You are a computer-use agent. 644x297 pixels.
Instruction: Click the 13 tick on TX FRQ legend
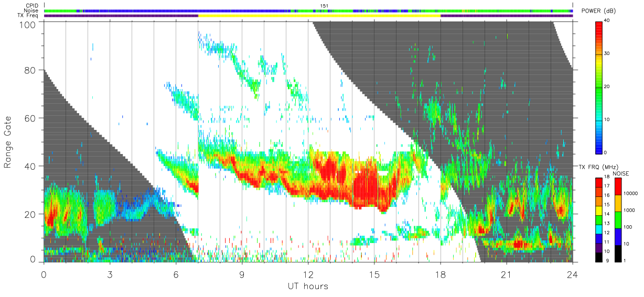[x=607, y=223]
